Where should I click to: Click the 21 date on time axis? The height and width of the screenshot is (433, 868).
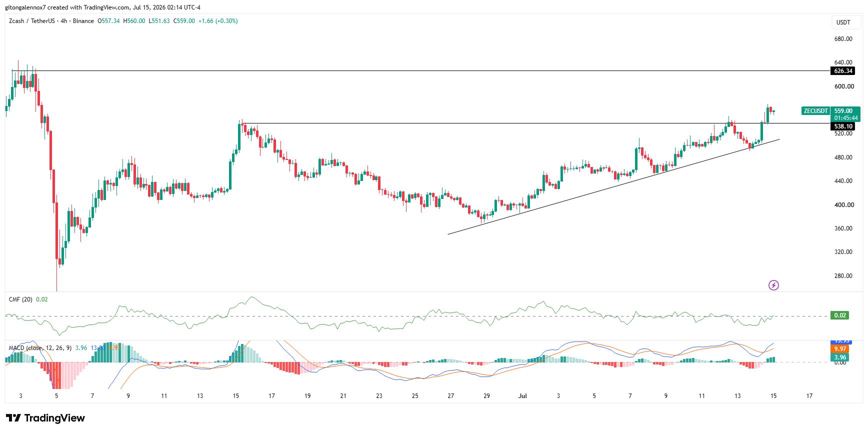pyautogui.click(x=343, y=396)
